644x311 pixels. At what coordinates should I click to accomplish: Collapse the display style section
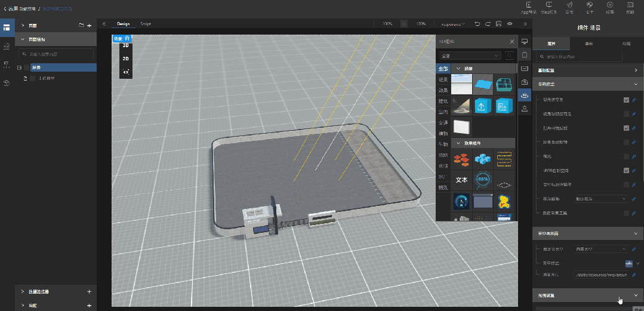[x=636, y=84]
